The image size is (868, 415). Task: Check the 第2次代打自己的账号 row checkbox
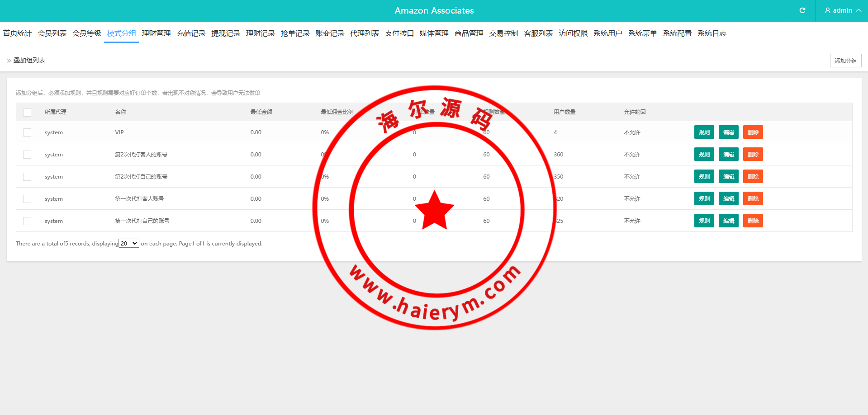pos(27,177)
